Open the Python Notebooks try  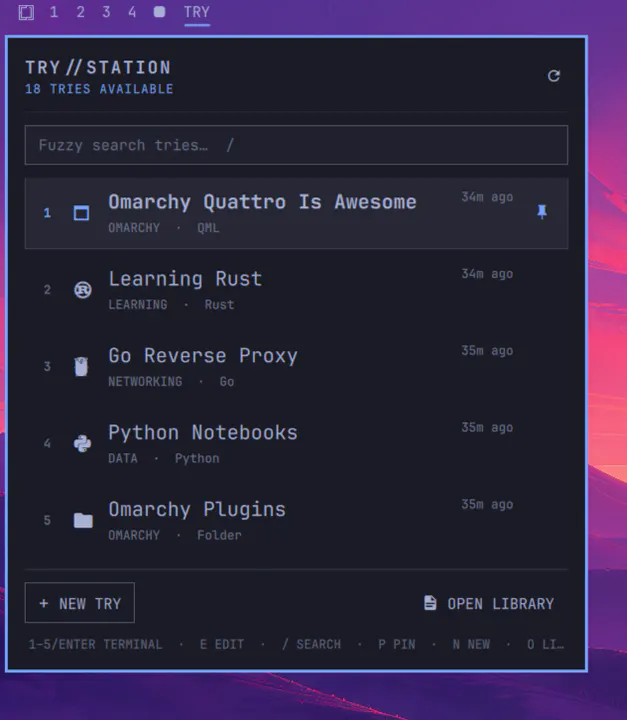296,444
